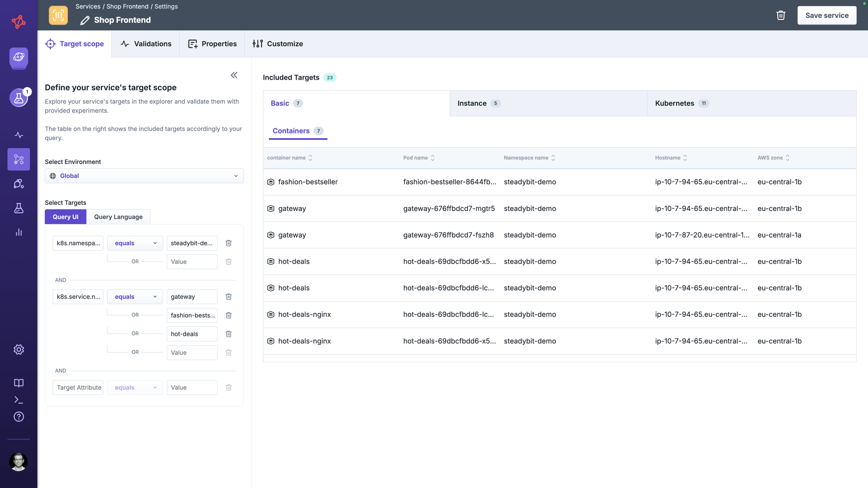Switch to the Validations tab

(x=146, y=44)
